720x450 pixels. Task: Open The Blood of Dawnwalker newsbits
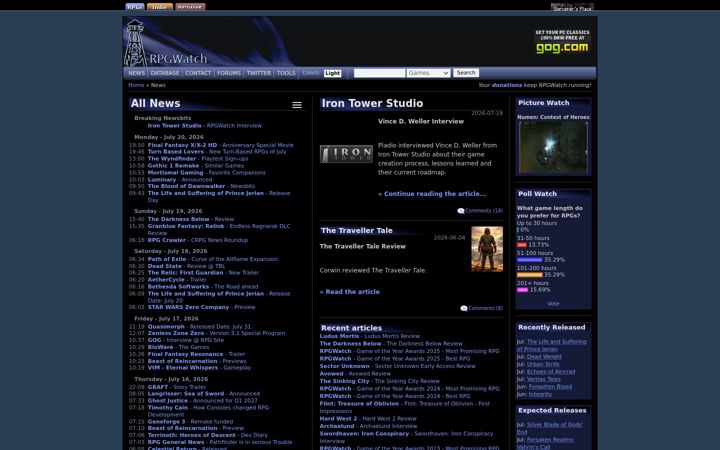click(x=201, y=186)
